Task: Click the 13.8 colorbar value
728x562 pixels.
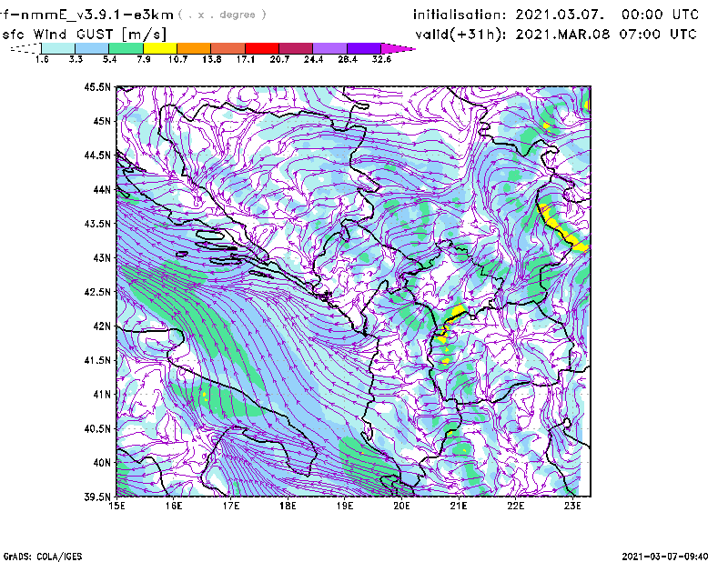Action: click(x=211, y=59)
